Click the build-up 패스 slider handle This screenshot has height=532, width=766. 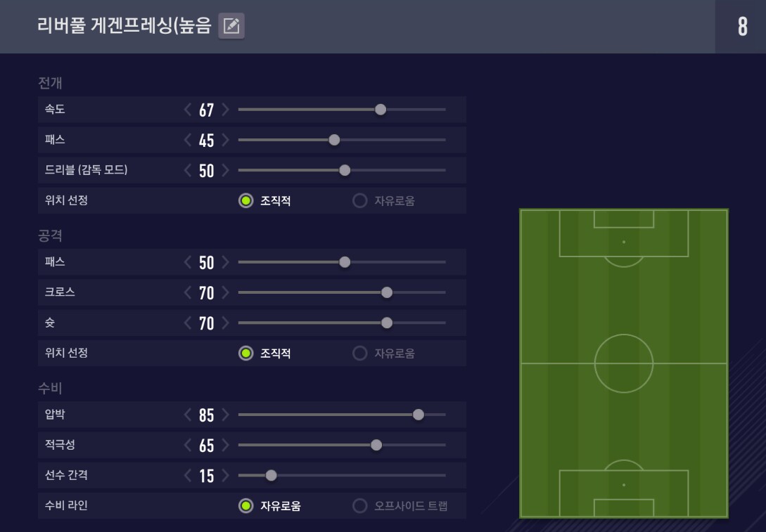(x=334, y=140)
